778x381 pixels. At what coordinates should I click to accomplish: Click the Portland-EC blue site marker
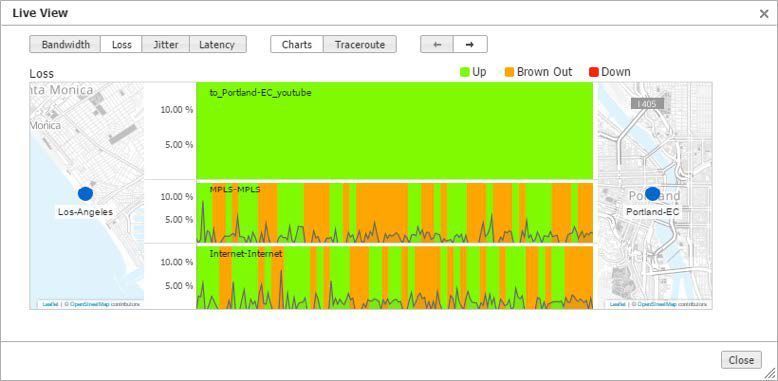(652, 194)
